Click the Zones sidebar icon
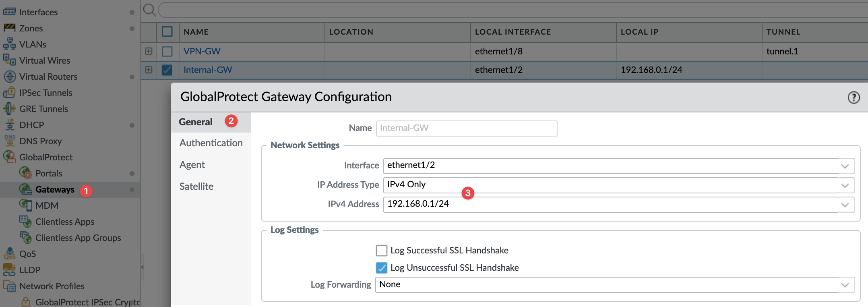Screen dimensions: 868x307 coord(9,28)
